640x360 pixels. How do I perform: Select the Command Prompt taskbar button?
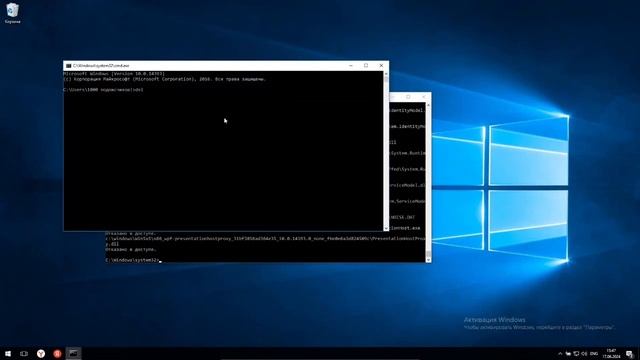click(73, 353)
